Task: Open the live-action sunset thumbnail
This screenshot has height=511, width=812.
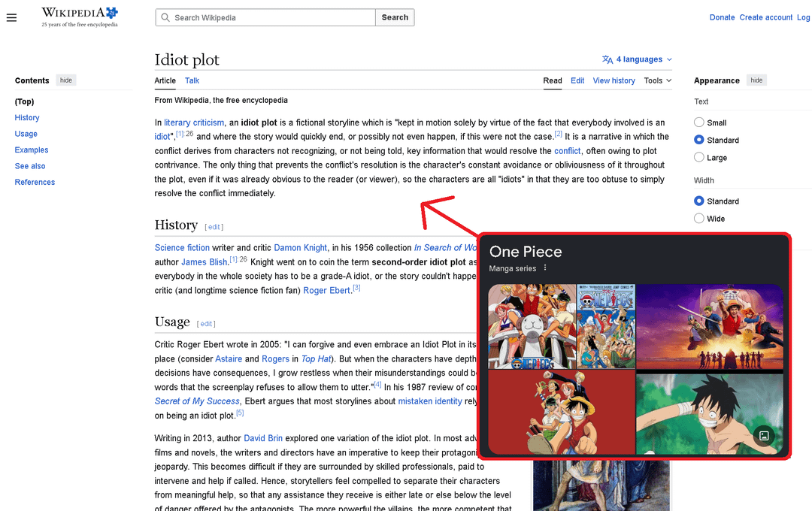Action: [x=710, y=327]
